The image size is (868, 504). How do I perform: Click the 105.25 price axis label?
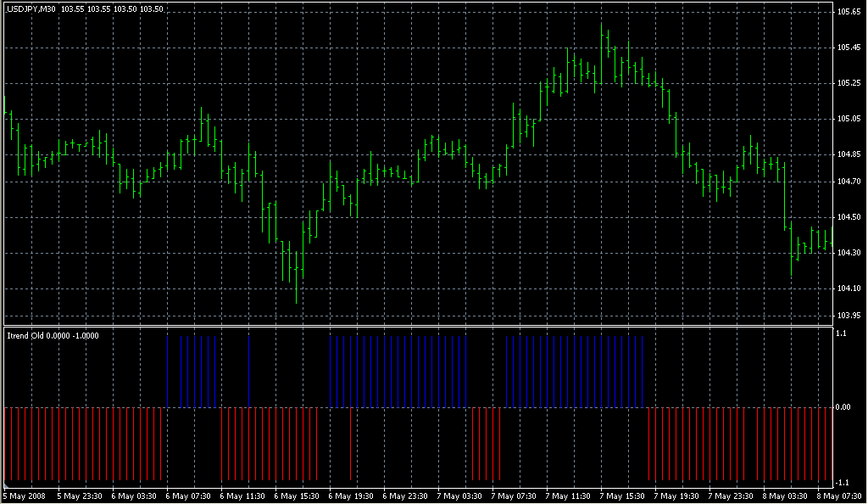[x=849, y=83]
